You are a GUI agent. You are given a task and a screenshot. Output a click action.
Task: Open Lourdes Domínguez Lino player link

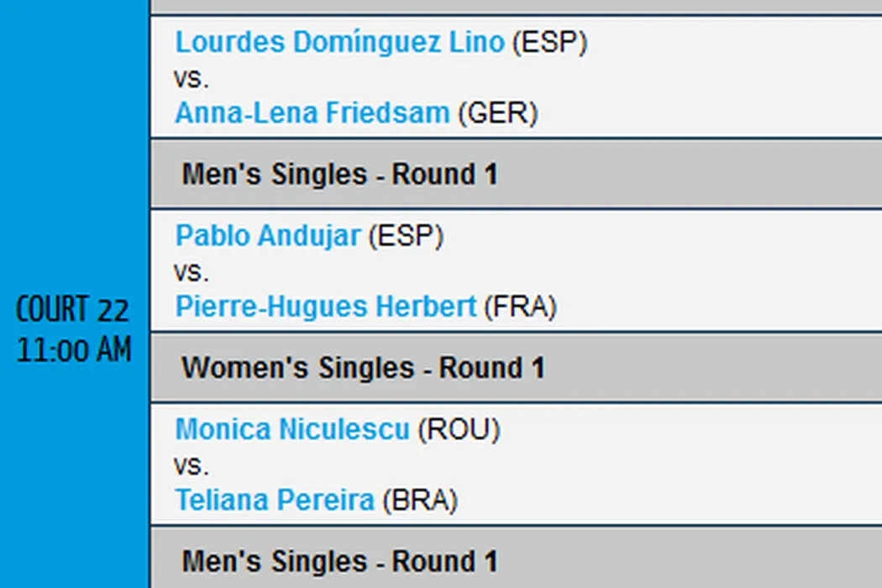click(339, 42)
